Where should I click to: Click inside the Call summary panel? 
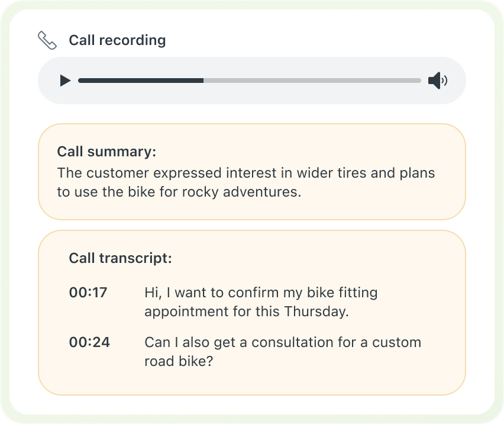click(x=252, y=172)
